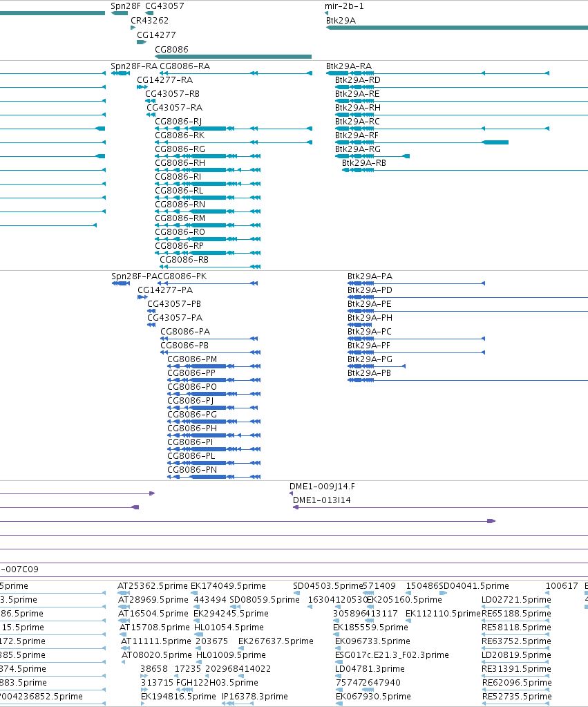The image size is (588, 707).
Task: Open transcript Btk29A-RC label
Action: 357,122
